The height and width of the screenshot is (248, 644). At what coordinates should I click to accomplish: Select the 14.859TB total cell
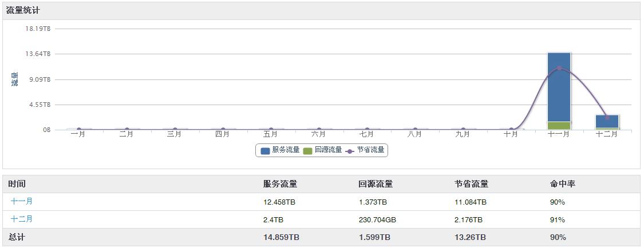pos(281,237)
